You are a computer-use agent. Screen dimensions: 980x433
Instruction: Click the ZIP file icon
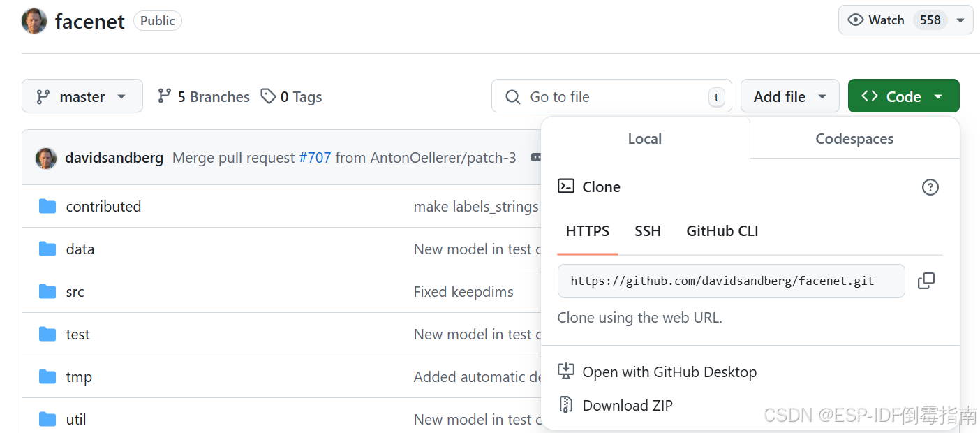(x=566, y=405)
